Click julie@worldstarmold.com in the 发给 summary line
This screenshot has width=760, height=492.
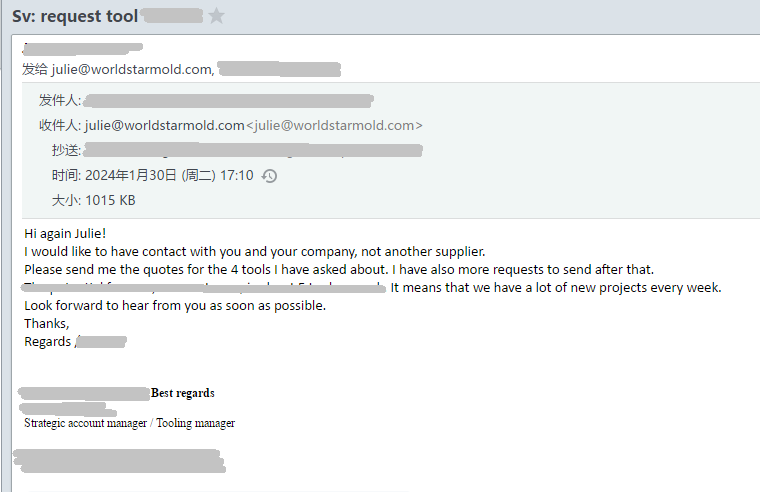(133, 69)
